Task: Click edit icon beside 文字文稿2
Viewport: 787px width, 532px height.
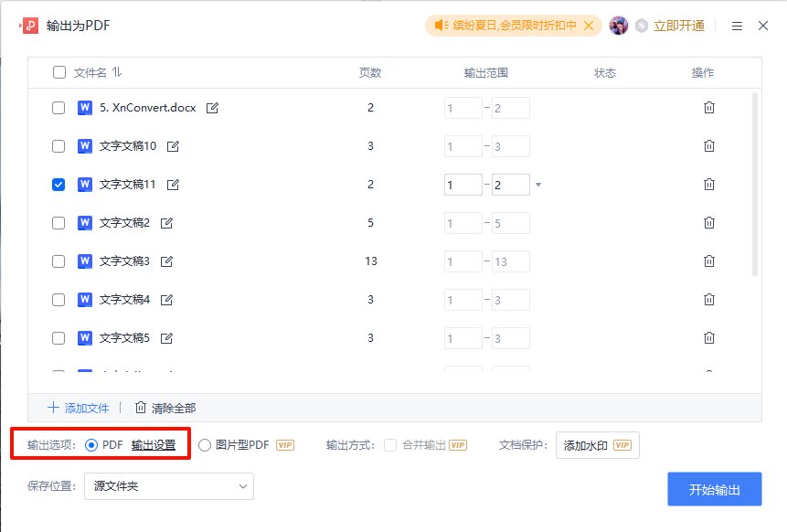Action: (x=166, y=223)
